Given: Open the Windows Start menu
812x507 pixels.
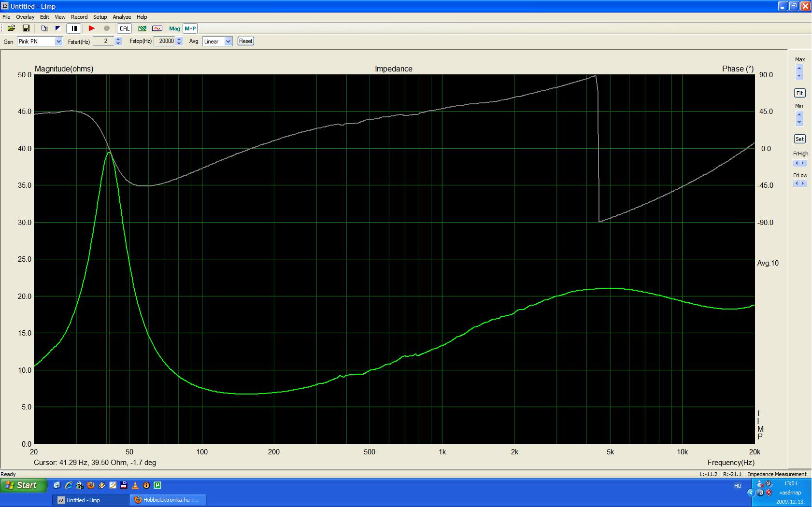Looking at the screenshot, I should 24,485.
